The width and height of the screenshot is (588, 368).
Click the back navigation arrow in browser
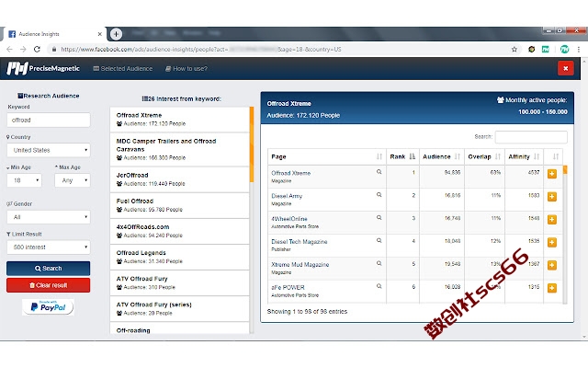(x=9, y=49)
